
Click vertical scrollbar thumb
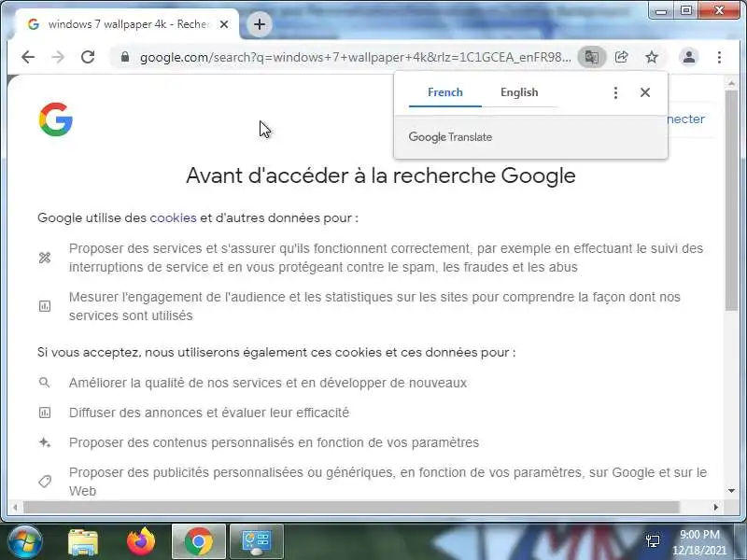coord(731,200)
